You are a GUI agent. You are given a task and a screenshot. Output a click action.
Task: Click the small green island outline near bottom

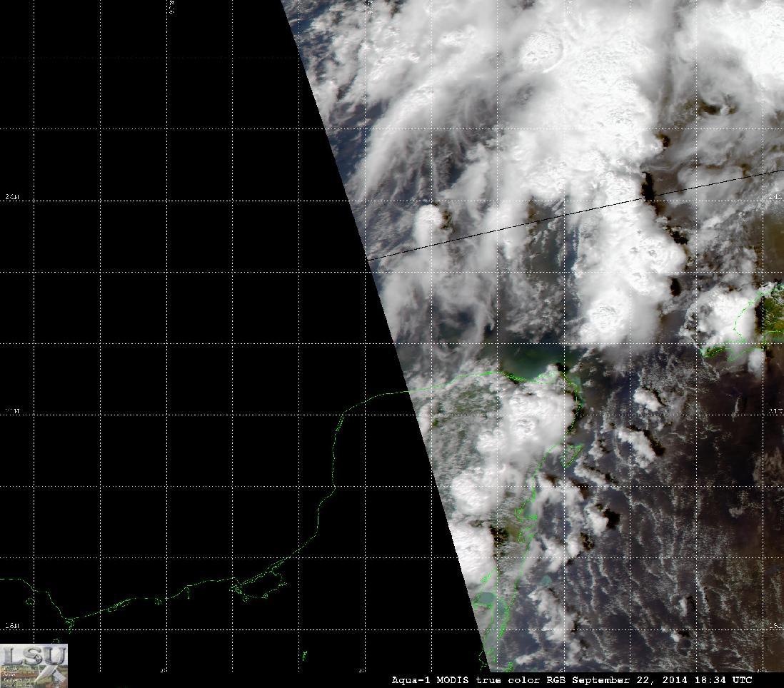[x=304, y=655]
